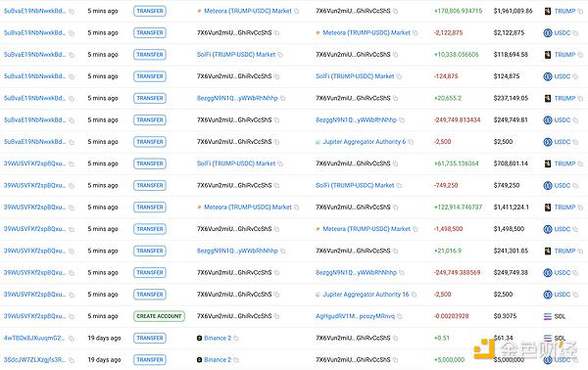Open Meteora (TRUMP-USDC) Market in -1,498,500 row
This screenshot has height=370, width=588.
point(367,229)
